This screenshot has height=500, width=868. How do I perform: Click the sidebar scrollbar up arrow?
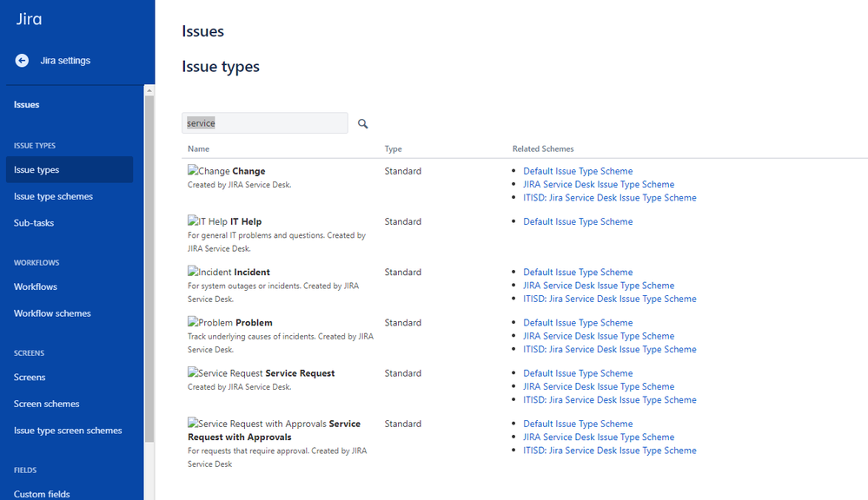149,90
